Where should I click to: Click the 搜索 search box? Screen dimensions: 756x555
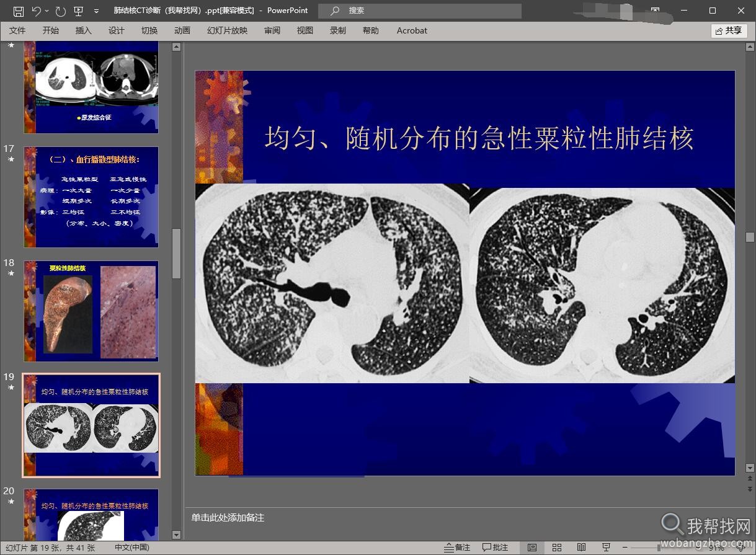click(420, 11)
